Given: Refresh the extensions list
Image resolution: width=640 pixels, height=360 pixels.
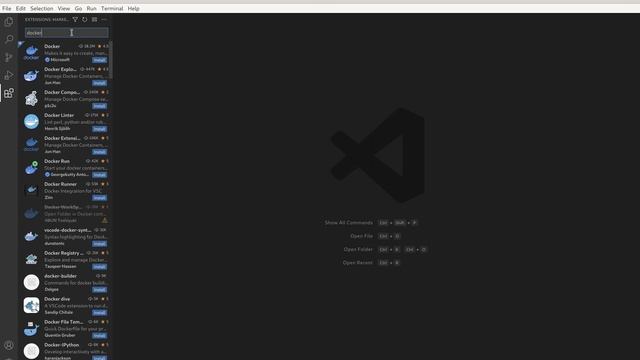Looking at the screenshot, I should pyautogui.click(x=84, y=20).
